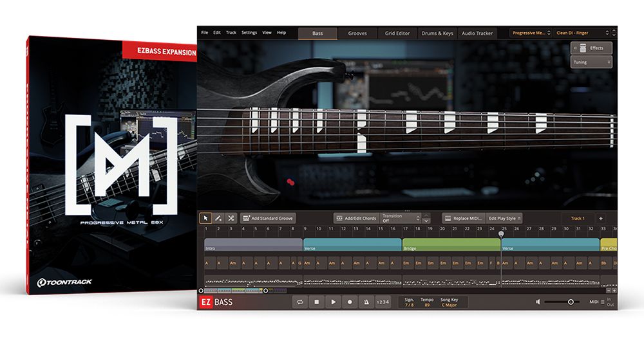
Task: Select the pencil draw tool
Action: 218,219
